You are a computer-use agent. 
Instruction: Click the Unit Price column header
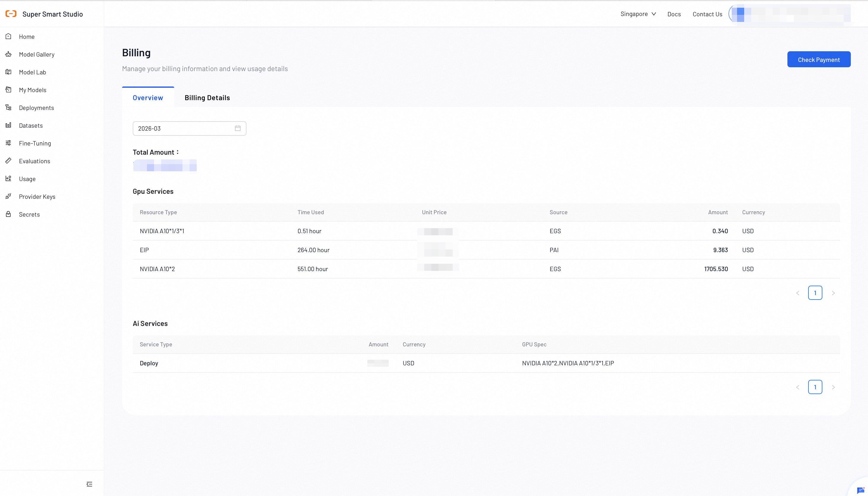point(434,212)
